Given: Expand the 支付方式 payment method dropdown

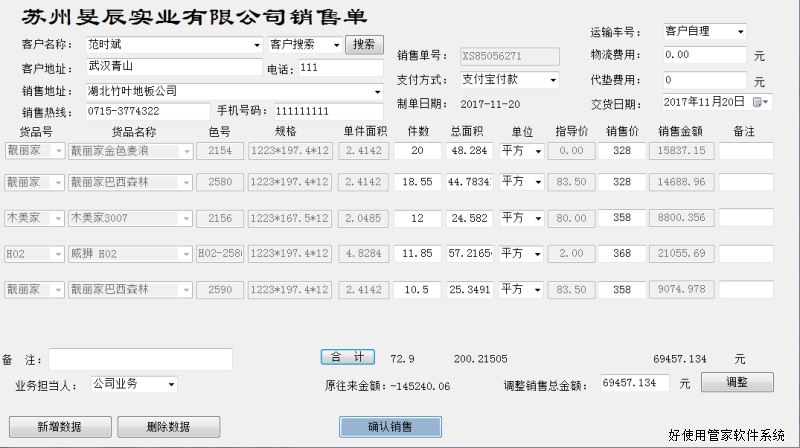Looking at the screenshot, I should pos(553,79).
